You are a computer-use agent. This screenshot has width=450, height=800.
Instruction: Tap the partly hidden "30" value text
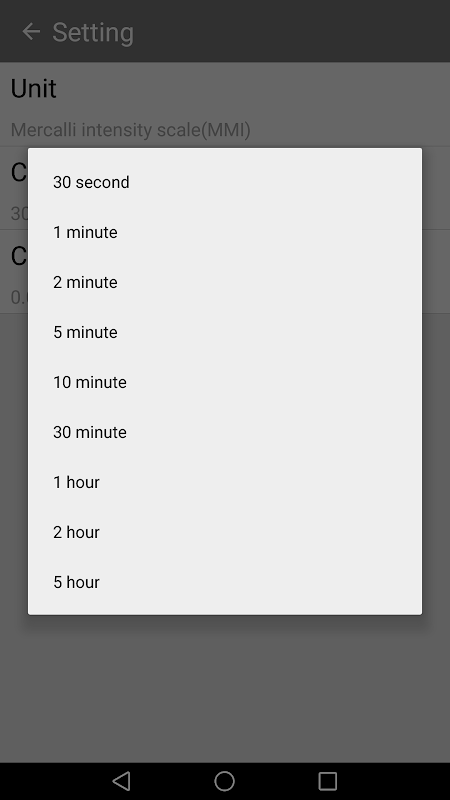coord(19,213)
